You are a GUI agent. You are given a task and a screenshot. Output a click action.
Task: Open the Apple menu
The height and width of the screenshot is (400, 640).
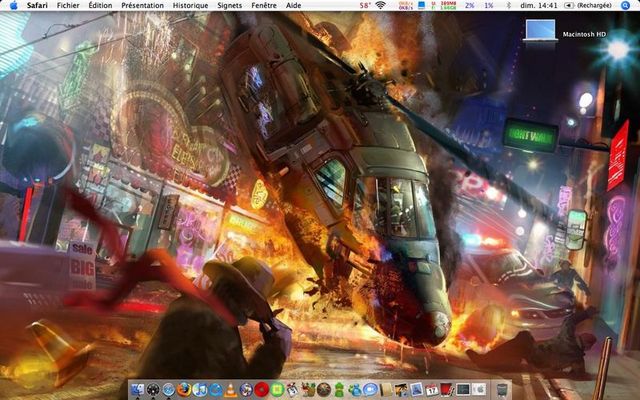13,5
